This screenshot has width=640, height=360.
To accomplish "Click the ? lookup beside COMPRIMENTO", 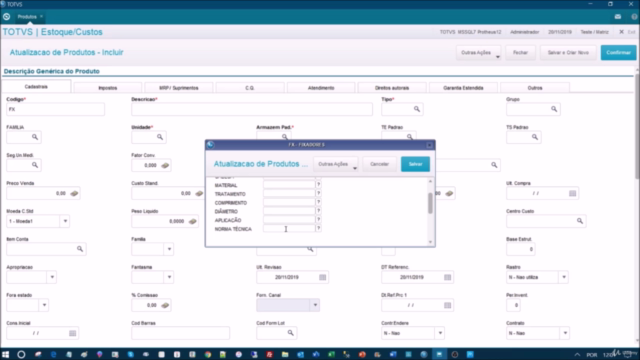I will 318,202.
